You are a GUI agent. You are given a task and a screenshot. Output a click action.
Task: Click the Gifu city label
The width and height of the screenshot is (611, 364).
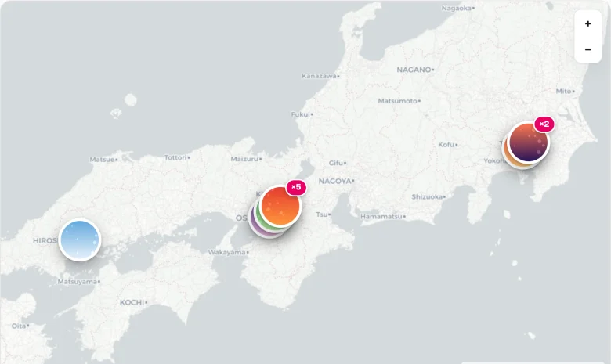335,163
